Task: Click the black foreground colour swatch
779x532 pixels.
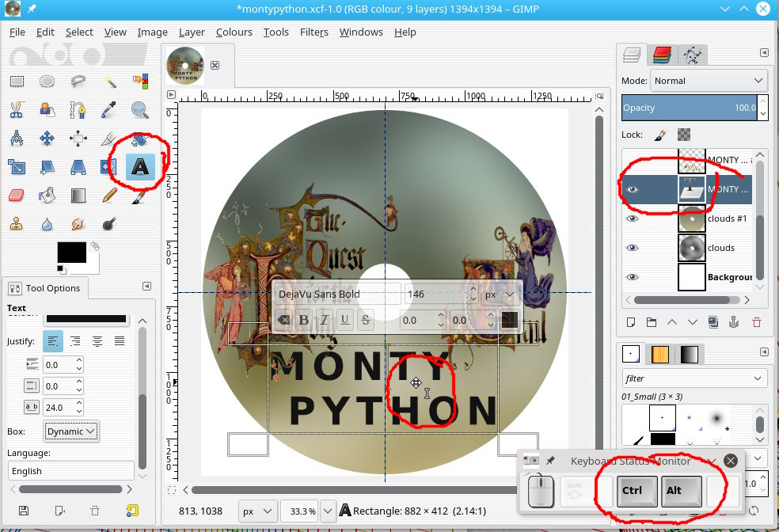Action: [x=70, y=253]
